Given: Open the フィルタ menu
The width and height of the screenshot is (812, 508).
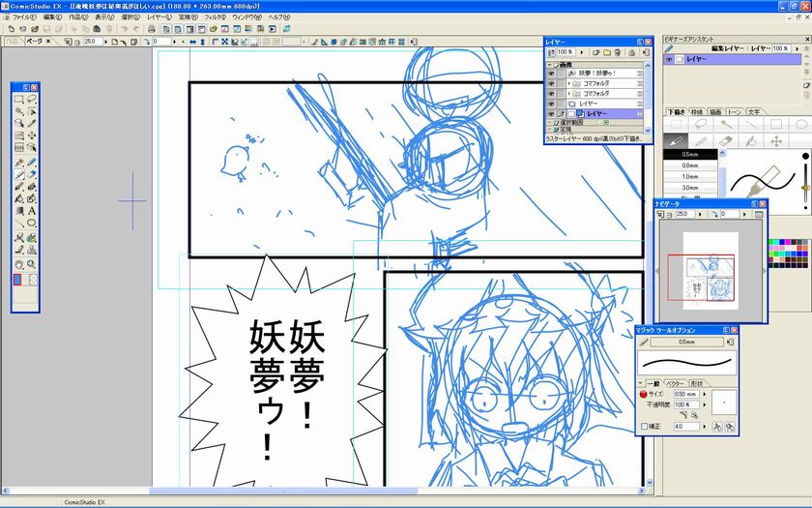Looking at the screenshot, I should [215, 17].
